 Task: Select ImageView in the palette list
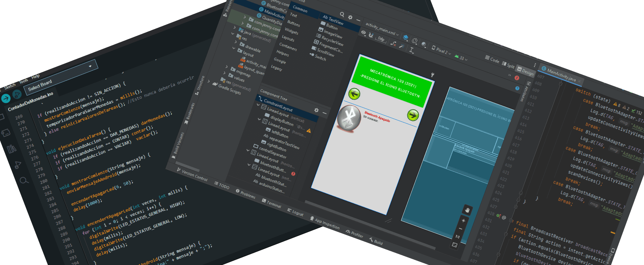[330, 33]
